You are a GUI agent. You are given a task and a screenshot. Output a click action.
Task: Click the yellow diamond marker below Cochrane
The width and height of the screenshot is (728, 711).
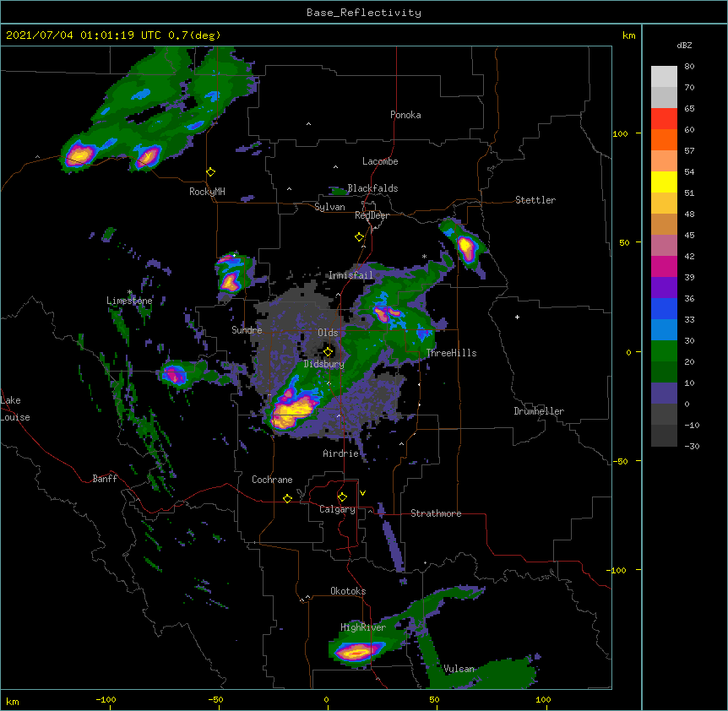pyautogui.click(x=287, y=498)
